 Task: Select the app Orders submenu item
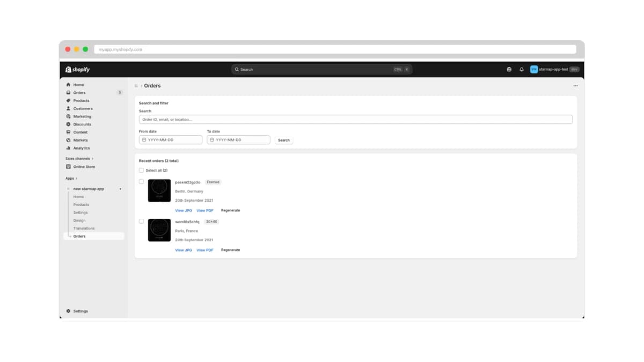94,236
